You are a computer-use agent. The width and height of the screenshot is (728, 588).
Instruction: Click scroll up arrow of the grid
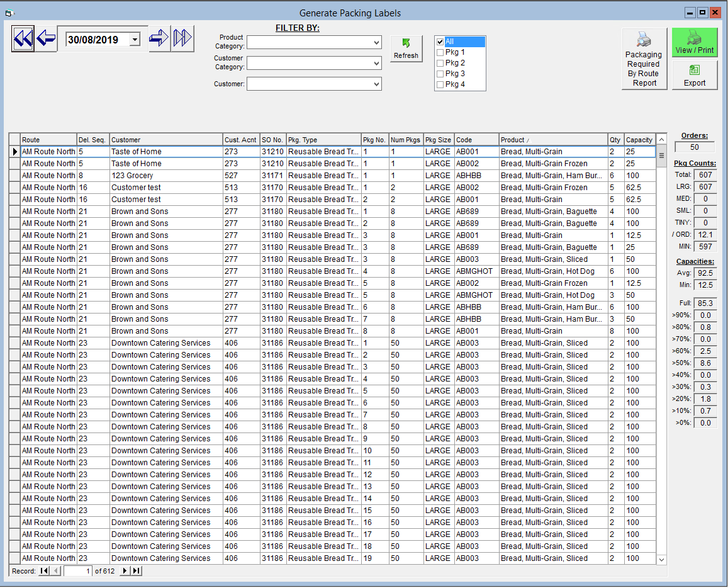(x=661, y=139)
